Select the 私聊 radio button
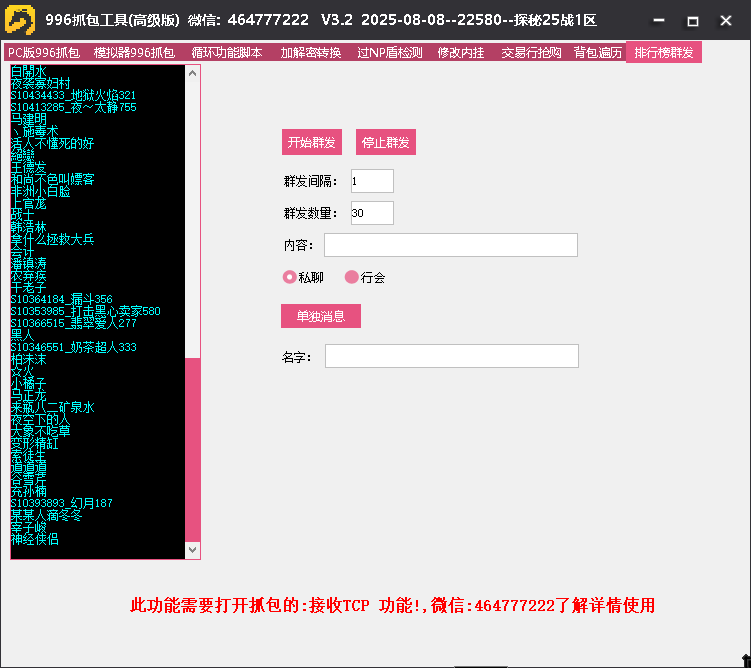751x668 pixels. coord(290,277)
